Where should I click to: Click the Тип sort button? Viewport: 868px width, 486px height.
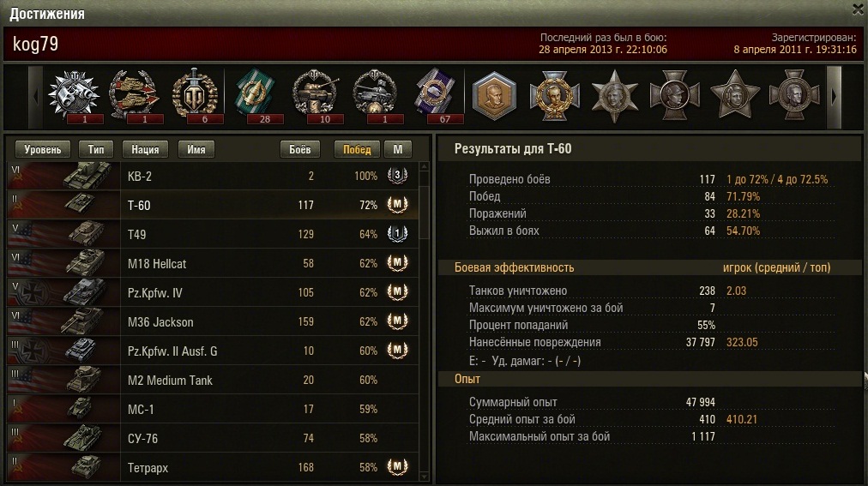[96, 149]
